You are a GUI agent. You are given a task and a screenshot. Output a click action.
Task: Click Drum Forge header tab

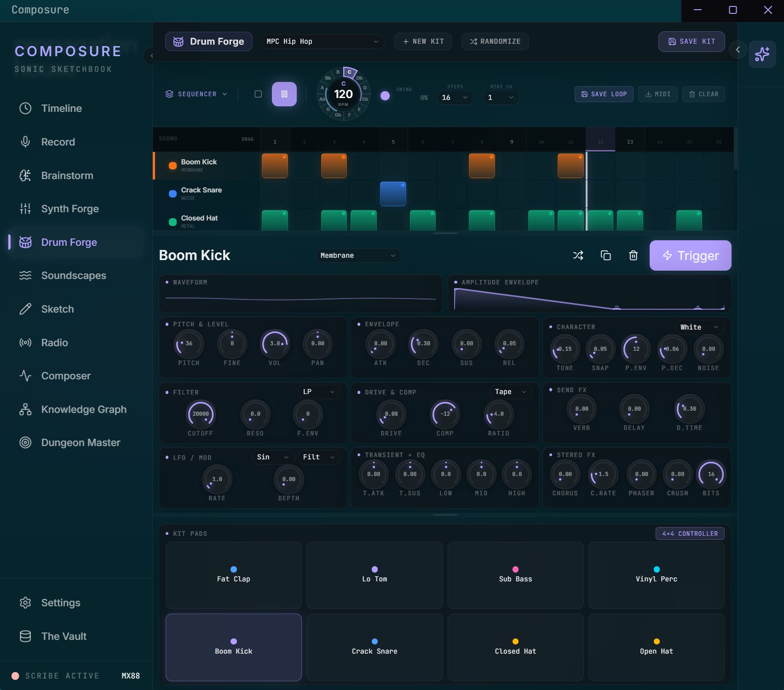[209, 41]
